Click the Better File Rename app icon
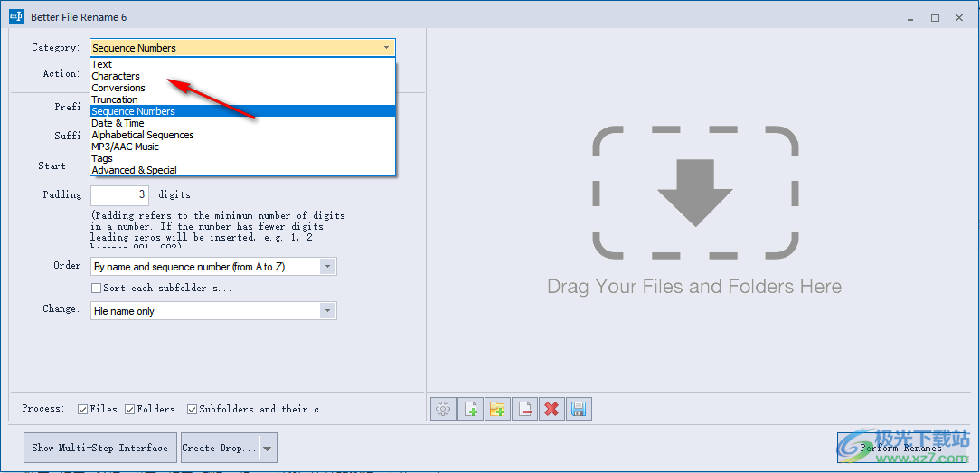This screenshot has height=473, width=980. coord(16,17)
